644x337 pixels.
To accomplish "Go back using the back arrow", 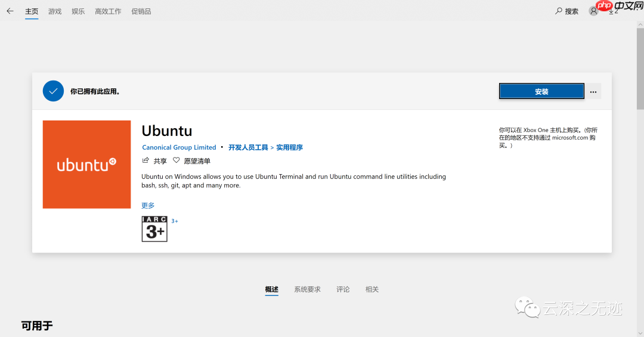I will [x=10, y=11].
